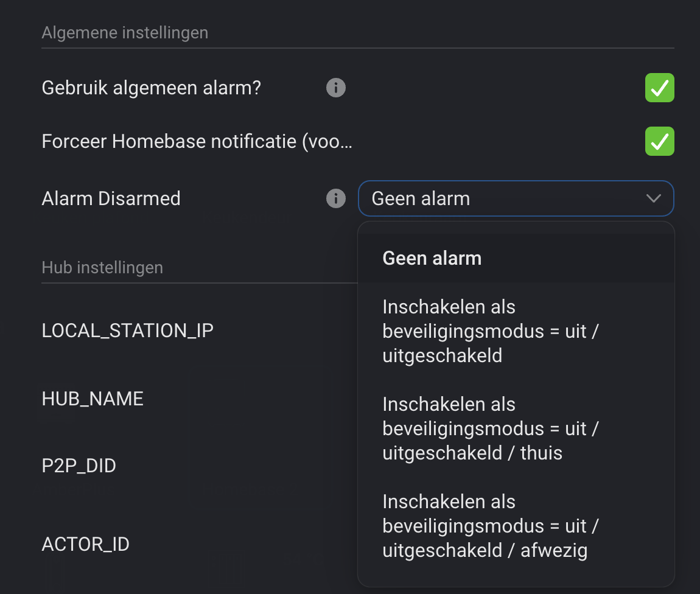Viewport: 700px width, 594px height.
Task: Collapse the dropdown using its chevron arrow
Action: coord(654,198)
